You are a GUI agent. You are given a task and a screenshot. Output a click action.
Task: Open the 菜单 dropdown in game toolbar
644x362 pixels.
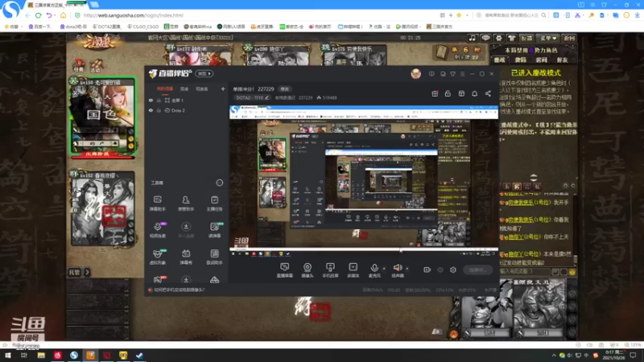pyautogui.click(x=548, y=38)
